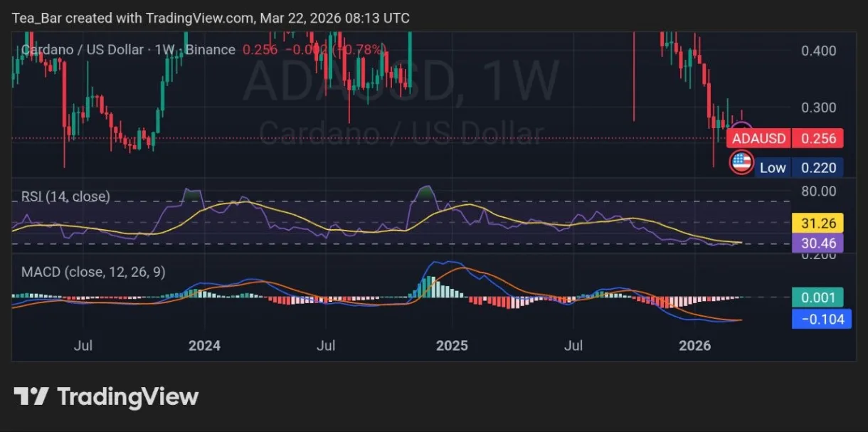The image size is (868, 432).
Task: Click the price change text -0.78%
Action: pos(362,50)
